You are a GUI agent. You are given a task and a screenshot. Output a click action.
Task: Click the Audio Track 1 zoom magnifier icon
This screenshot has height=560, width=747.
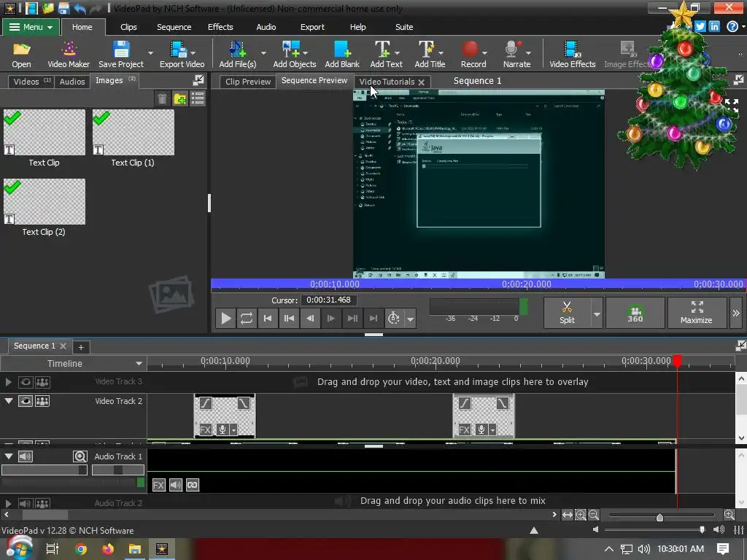pos(80,456)
